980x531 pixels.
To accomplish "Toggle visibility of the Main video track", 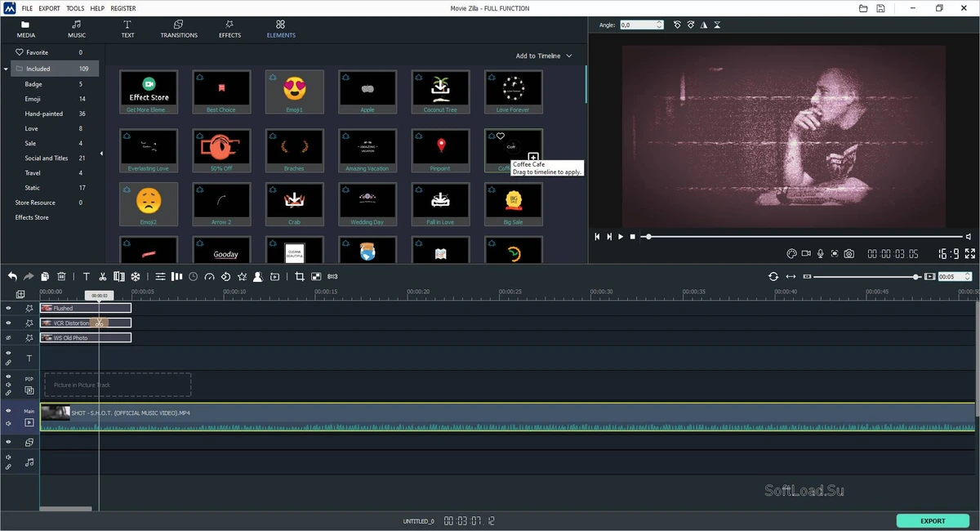I will click(x=9, y=411).
